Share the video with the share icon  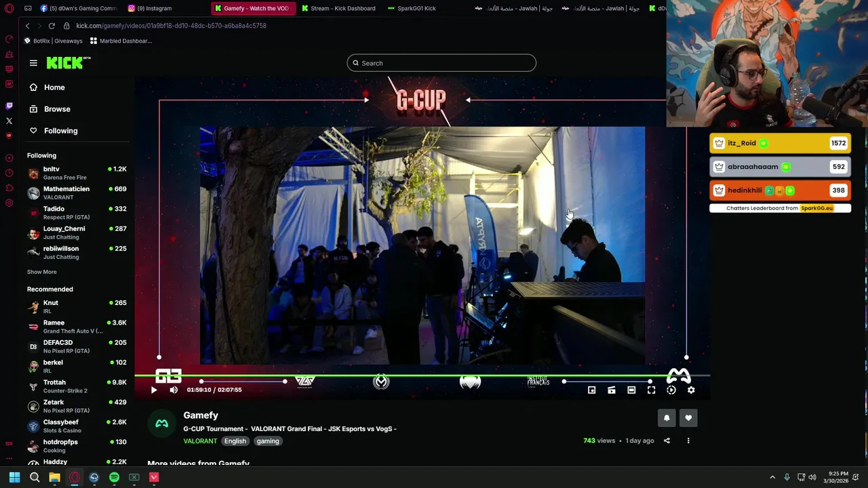point(667,441)
